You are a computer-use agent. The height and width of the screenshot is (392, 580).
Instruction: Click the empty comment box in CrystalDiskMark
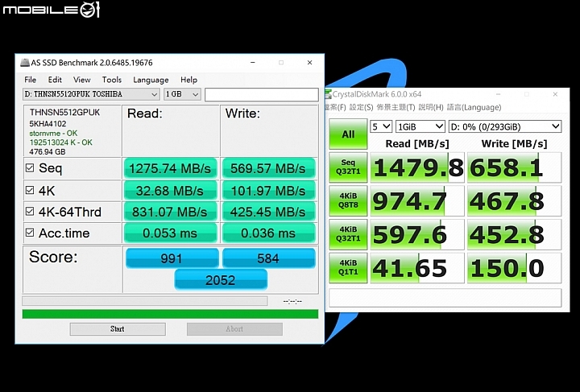click(445, 297)
